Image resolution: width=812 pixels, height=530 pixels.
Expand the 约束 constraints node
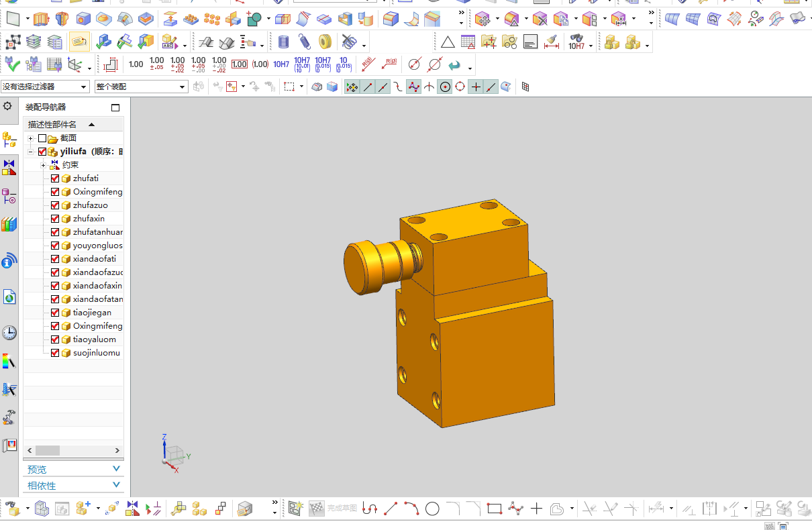[x=44, y=165]
